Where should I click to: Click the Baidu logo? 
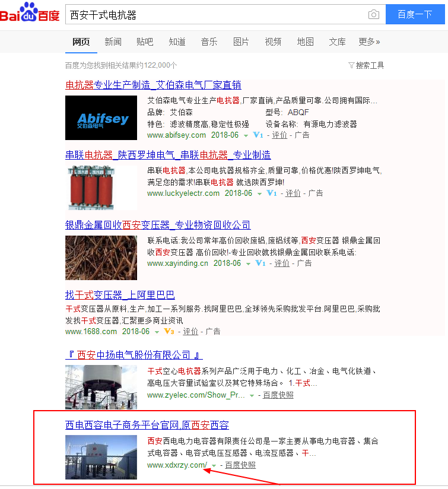pos(30,13)
